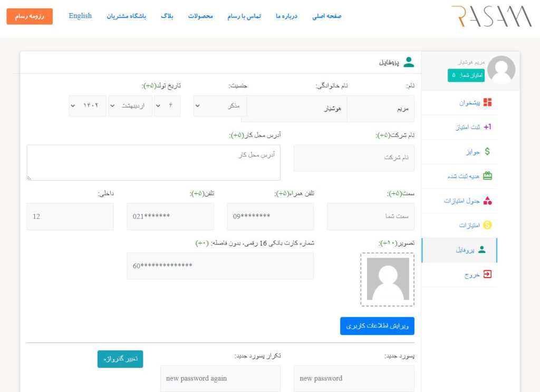The height and width of the screenshot is (392, 540).
Task: Click the yellow coin points icon
Action: point(487,225)
